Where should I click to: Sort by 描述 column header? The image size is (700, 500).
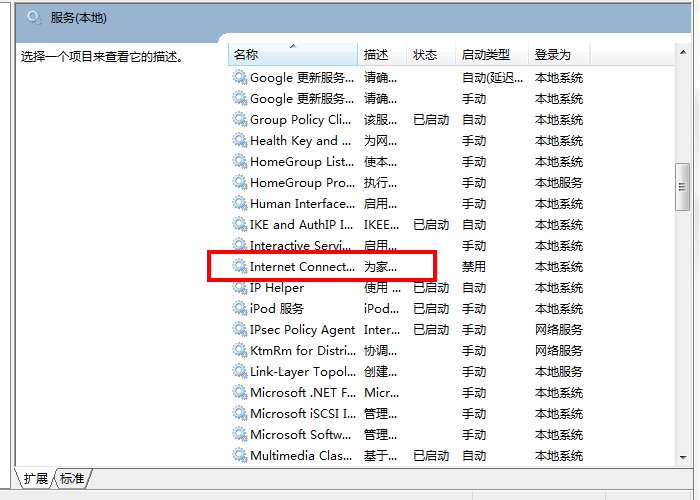382,54
